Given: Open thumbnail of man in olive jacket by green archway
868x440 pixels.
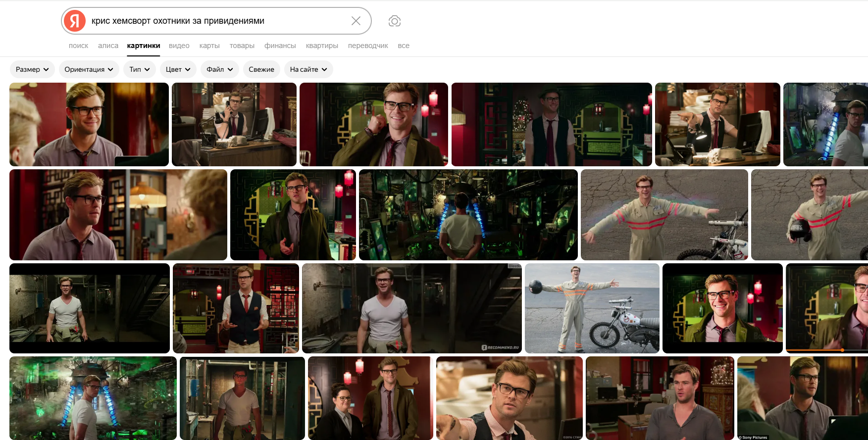Looking at the screenshot, I should pyautogui.click(x=293, y=215).
